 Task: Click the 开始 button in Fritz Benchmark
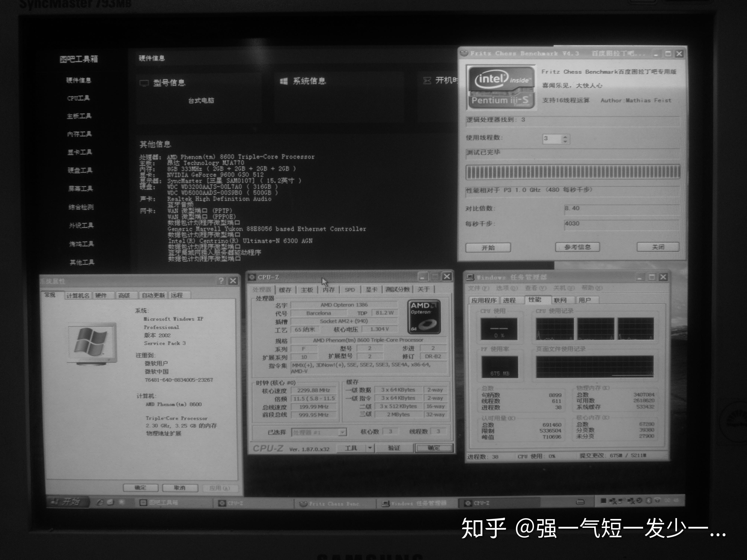(x=488, y=247)
